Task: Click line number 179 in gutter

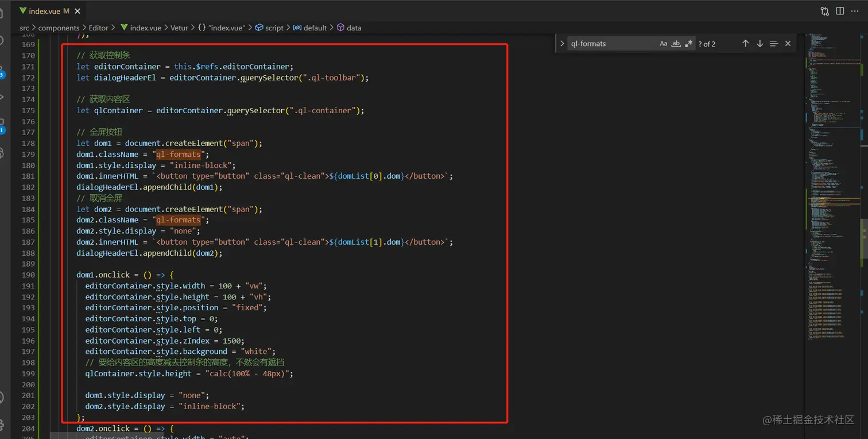Action: pos(28,155)
